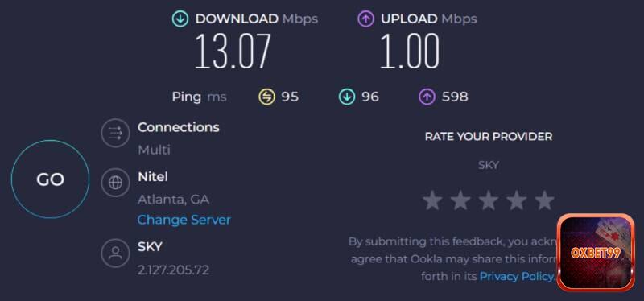
Task: Click the 13.07 download speed result
Action: (233, 51)
